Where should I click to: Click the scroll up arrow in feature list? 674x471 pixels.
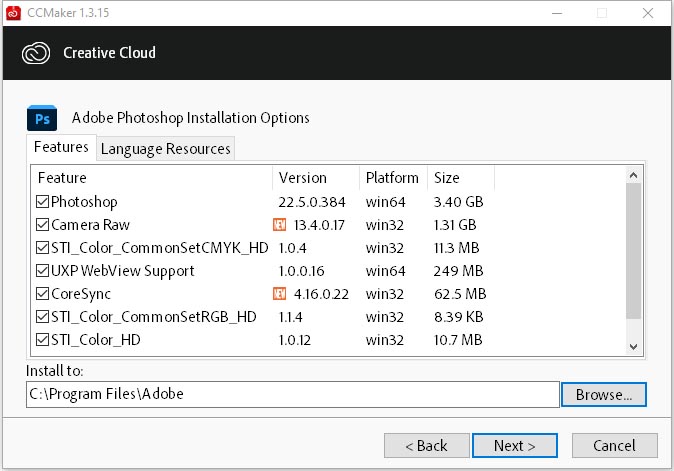[633, 175]
